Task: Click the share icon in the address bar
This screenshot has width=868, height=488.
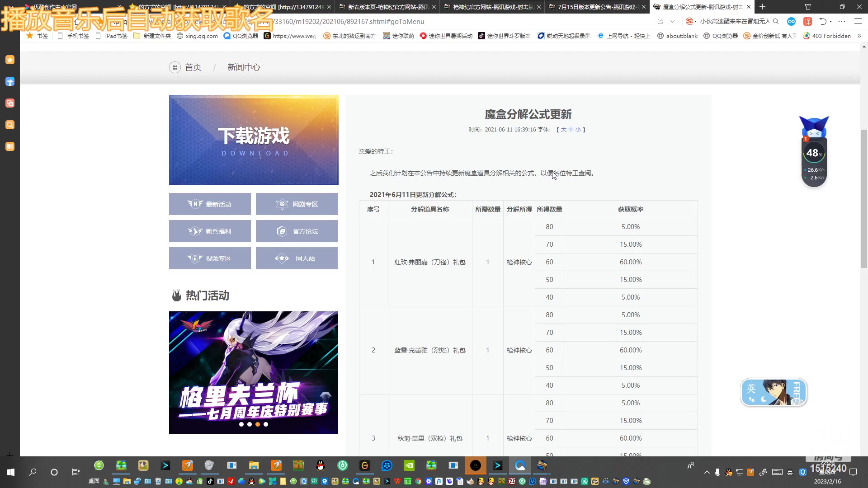Action: point(660,21)
